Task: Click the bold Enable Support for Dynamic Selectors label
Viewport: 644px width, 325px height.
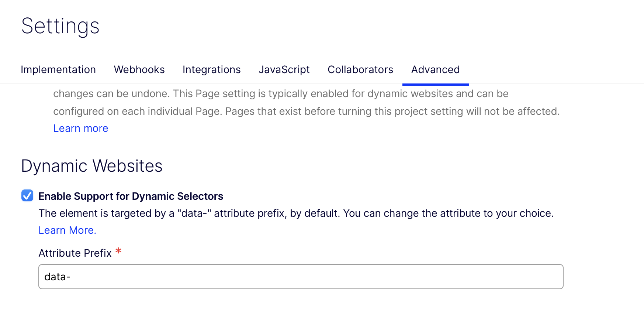Action: (131, 196)
